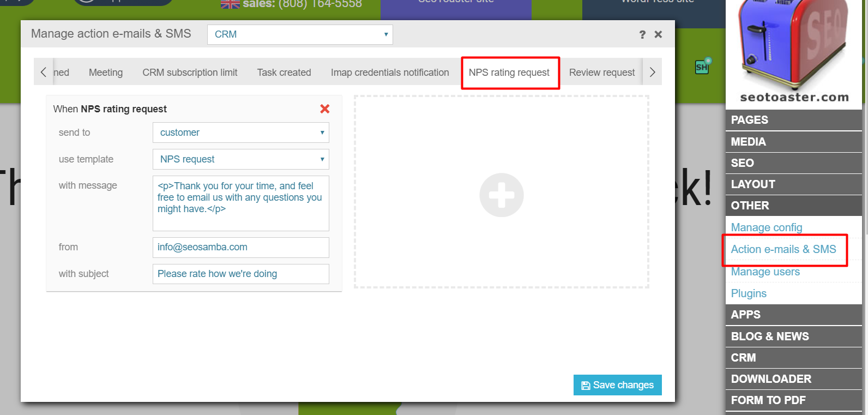The image size is (868, 415).
Task: Expand the CRM section in sidebar
Action: coord(794,358)
